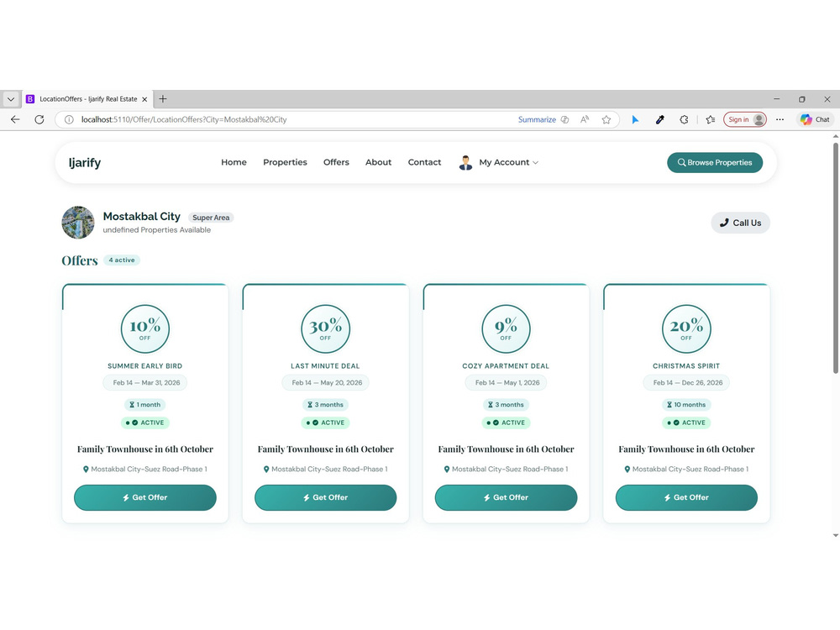The width and height of the screenshot is (840, 630).
Task: Click the 1 month duration tag
Action: click(x=145, y=405)
